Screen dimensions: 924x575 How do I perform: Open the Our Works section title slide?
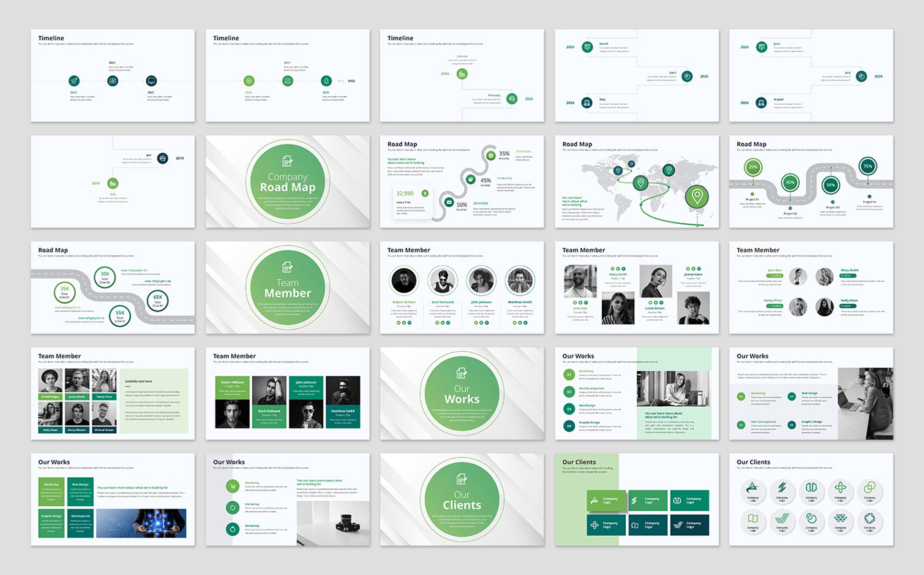click(462, 393)
